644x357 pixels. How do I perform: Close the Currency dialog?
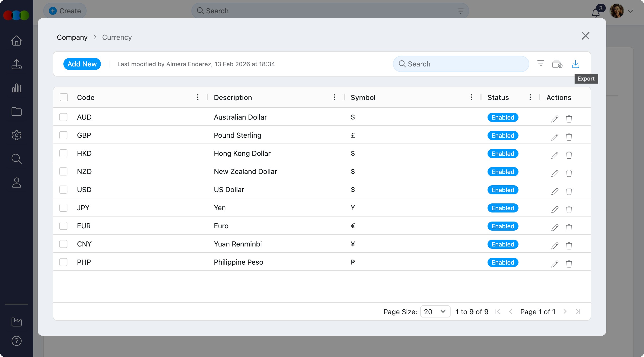pyautogui.click(x=585, y=36)
